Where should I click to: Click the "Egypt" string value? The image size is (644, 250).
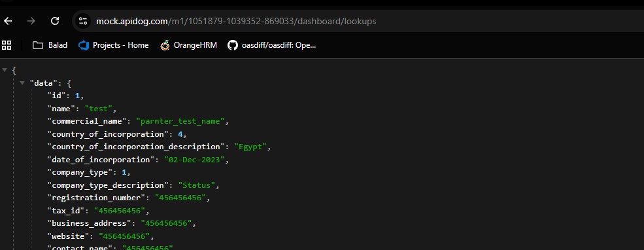[x=250, y=147]
